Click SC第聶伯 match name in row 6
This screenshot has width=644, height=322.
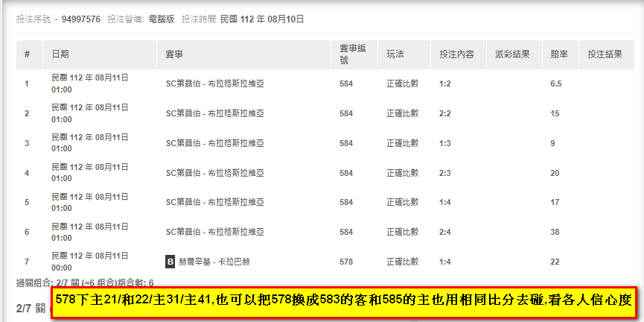[x=215, y=232]
